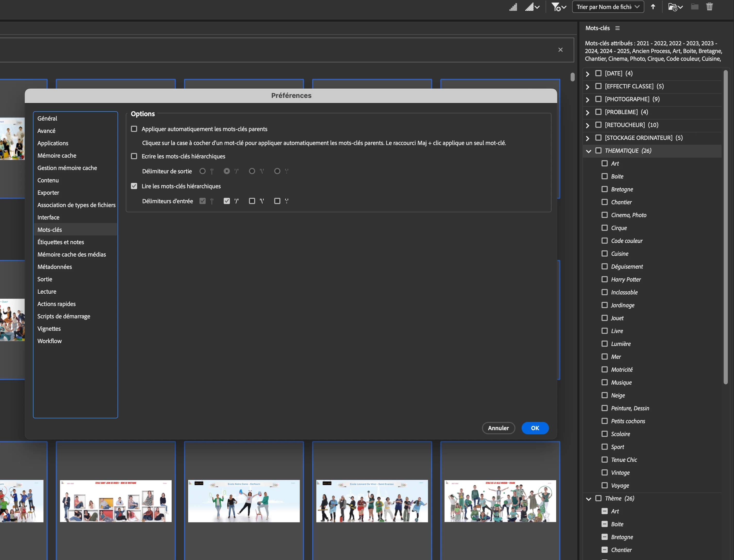734x560 pixels.
Task: Click the thumbnail quality staircase icon
Action: (513, 7)
